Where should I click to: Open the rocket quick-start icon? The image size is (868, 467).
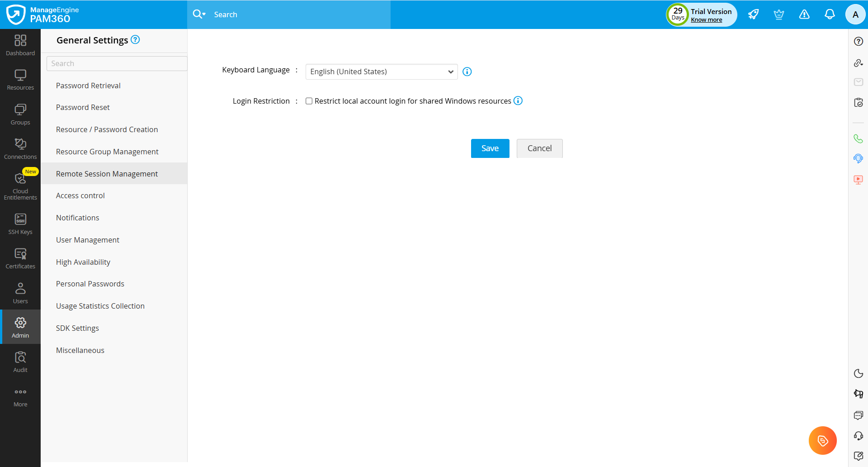click(x=753, y=14)
